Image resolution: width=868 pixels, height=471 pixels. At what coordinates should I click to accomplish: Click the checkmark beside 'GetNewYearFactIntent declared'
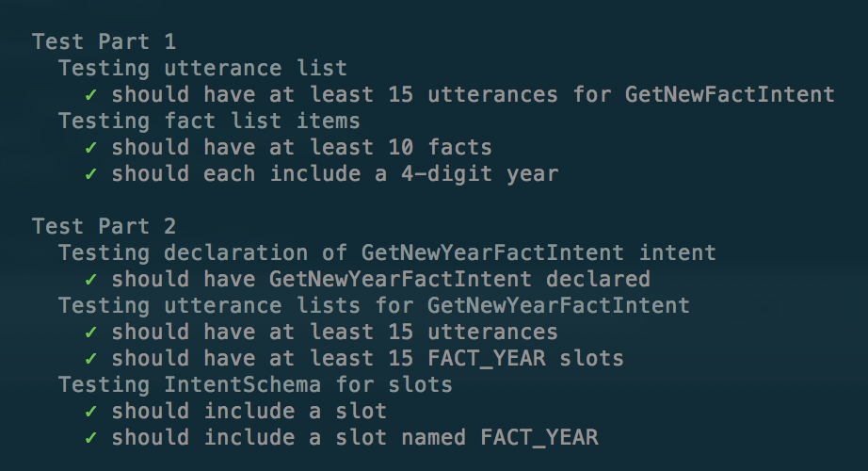[90, 279]
